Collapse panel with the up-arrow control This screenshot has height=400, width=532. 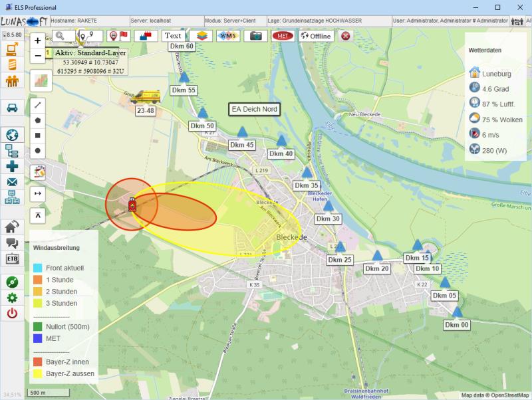(38, 215)
